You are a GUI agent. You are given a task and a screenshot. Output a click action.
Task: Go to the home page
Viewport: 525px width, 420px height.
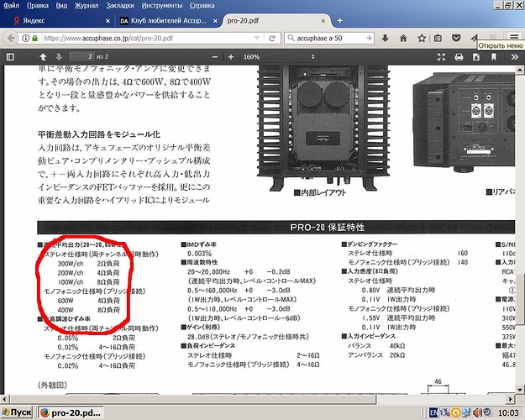[x=403, y=38]
